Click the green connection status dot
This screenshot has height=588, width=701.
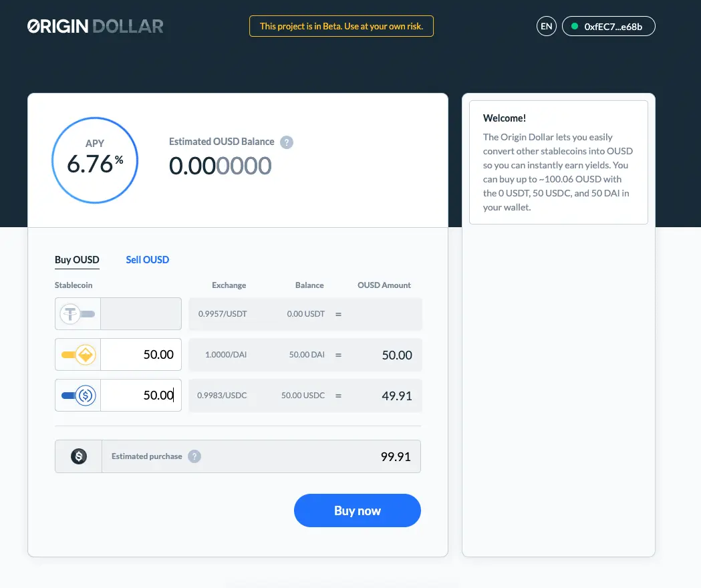click(575, 26)
